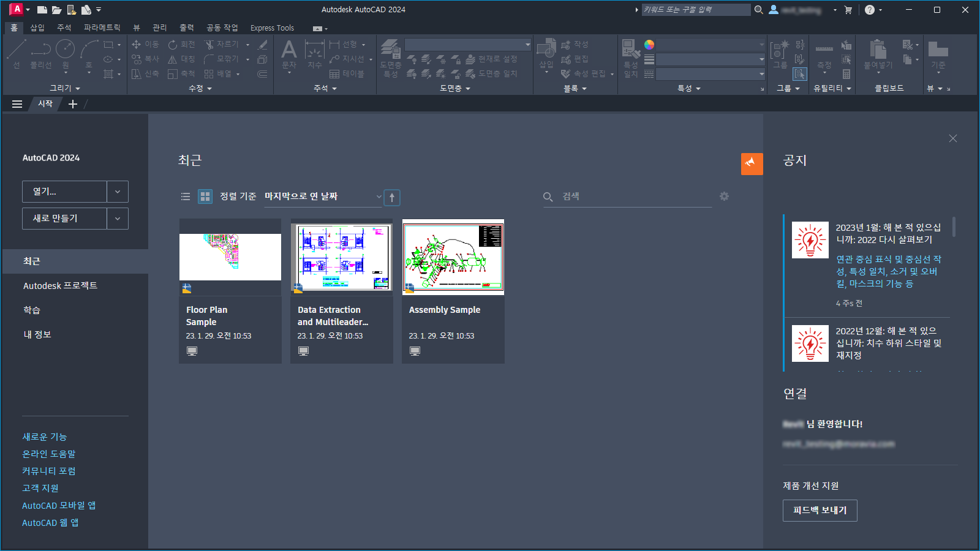980x551 pixels.
Task: Select the 선 (Line) tool
Action: [17, 54]
